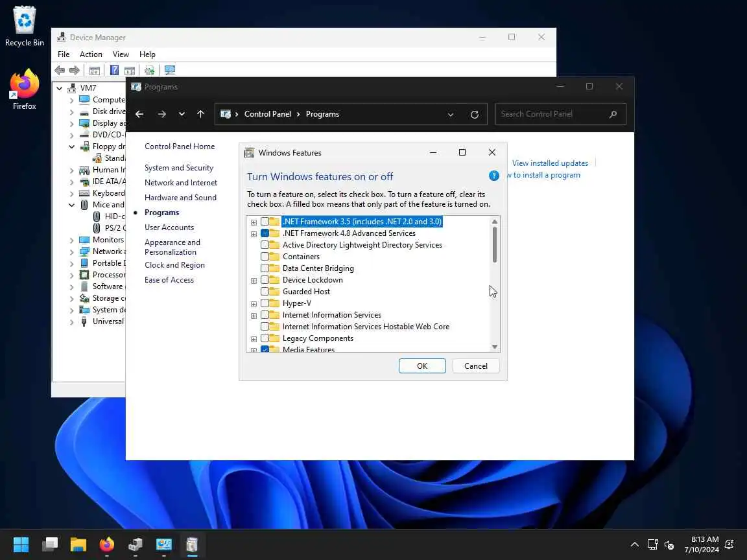Screen dimensions: 747x560
Task: Toggle .NET Framework 4.8 Advanced Services checkbox
Action: tap(265, 233)
